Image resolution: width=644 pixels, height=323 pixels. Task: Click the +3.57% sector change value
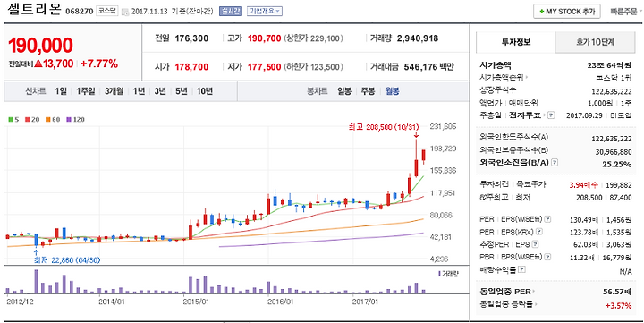[618, 305]
